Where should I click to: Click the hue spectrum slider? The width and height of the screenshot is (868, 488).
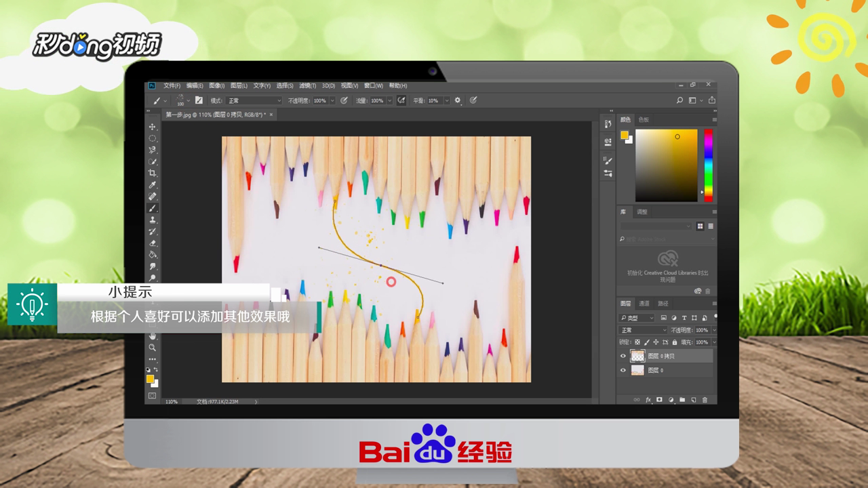(x=708, y=165)
